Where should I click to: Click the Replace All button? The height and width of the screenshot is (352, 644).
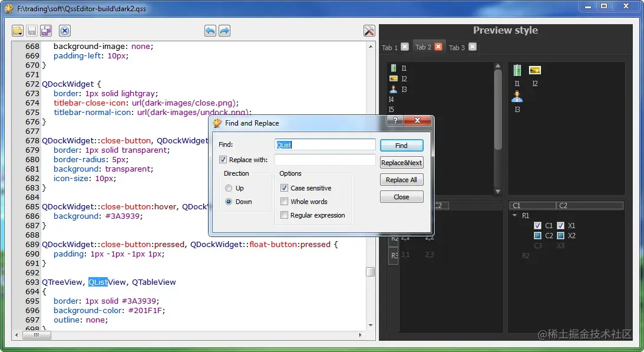[401, 180]
